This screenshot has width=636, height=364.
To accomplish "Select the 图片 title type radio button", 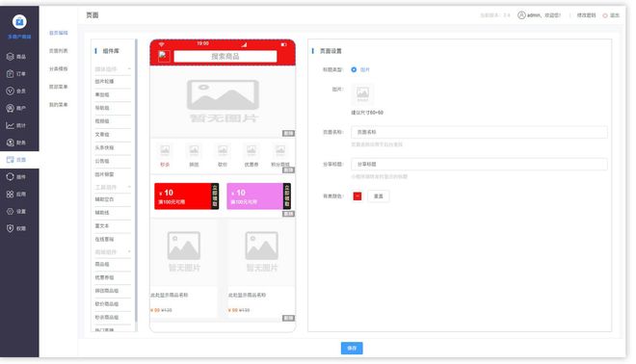I will pos(354,69).
